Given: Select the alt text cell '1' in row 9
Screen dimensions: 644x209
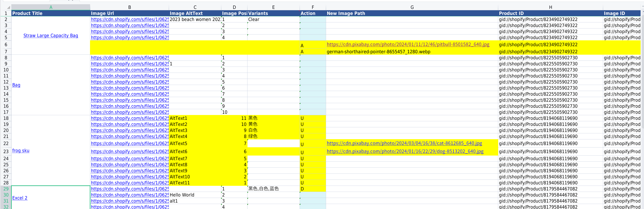Looking at the screenshot, I should 195,64.
